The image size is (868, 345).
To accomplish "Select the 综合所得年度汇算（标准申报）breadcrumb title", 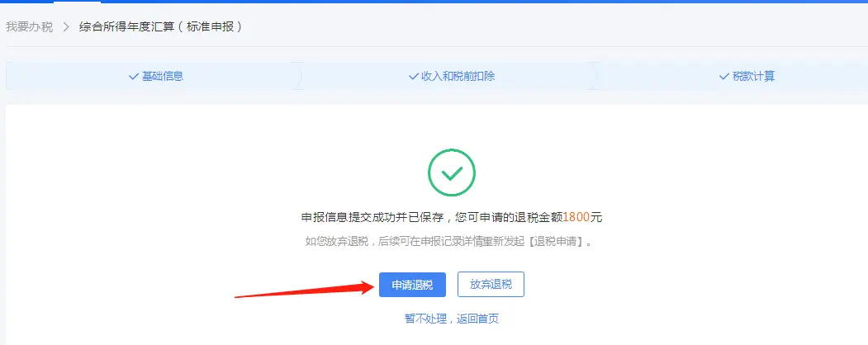I will (160, 26).
